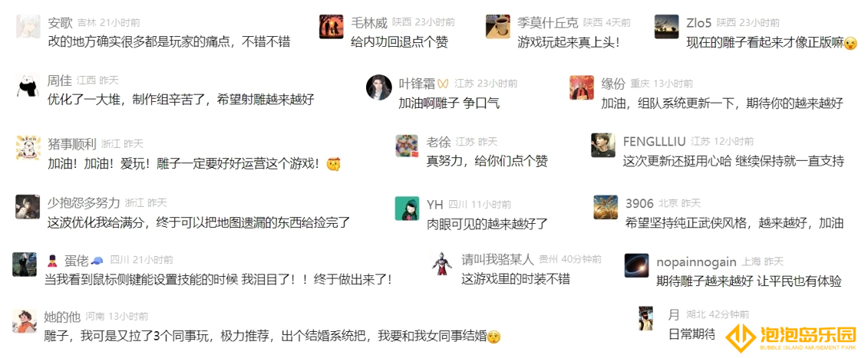Open the 少抱怨多努力 username link
This screenshot has width=868, height=358.
(84, 202)
